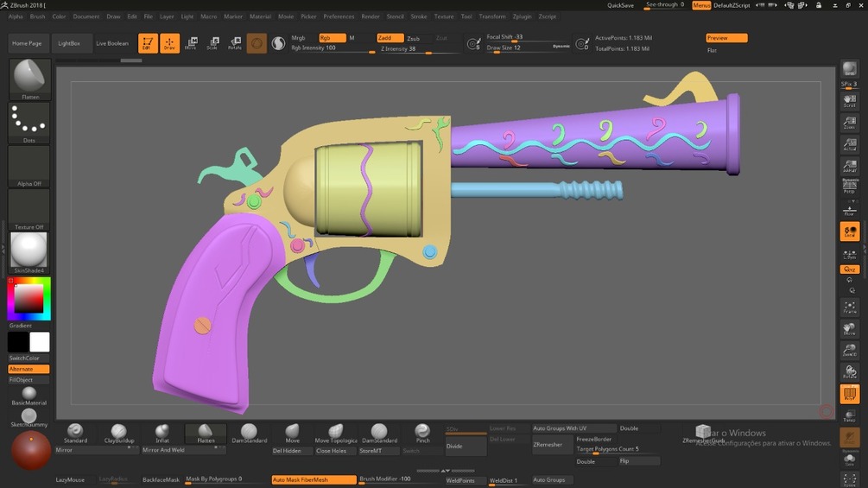Select the Standard brush

[75, 434]
